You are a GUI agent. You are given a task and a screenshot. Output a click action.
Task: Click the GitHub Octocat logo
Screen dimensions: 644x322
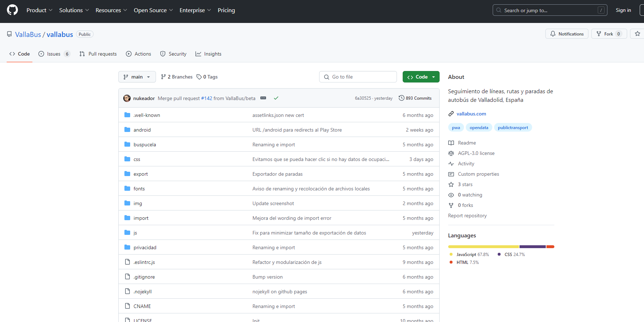tap(13, 10)
